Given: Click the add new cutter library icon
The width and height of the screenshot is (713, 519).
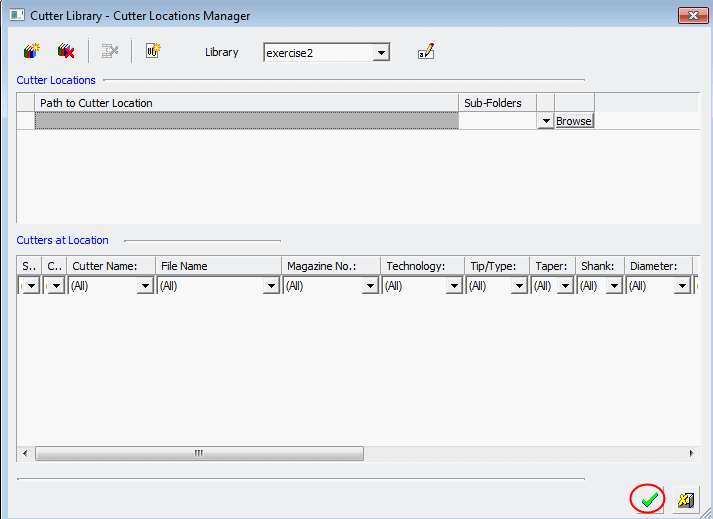Looking at the screenshot, I should (31, 51).
